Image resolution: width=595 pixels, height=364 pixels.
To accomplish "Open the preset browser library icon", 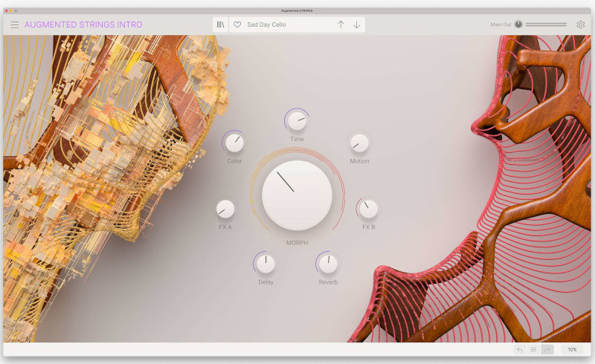I will click(220, 25).
